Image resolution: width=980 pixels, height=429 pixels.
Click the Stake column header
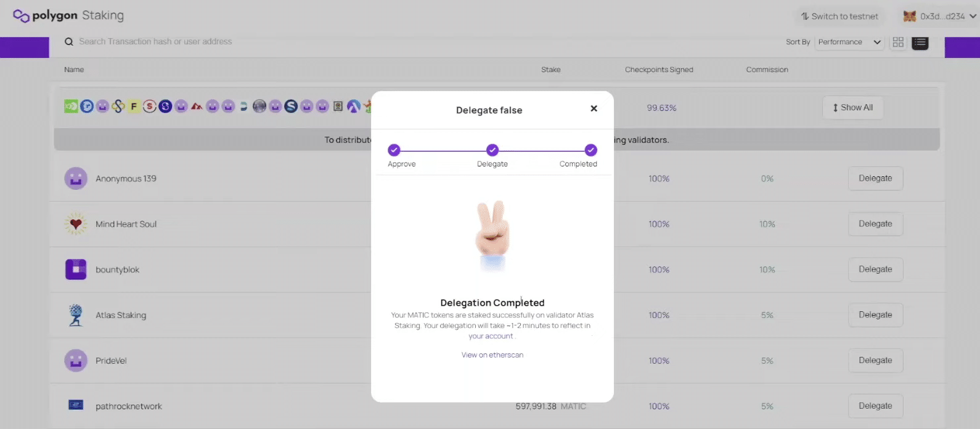551,70
